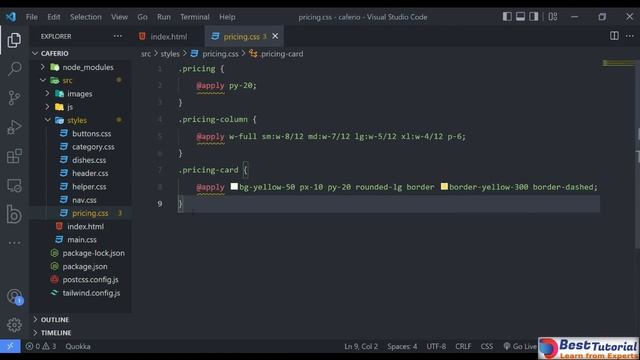Open package.json file
Image resolution: width=640 pixels, height=360 pixels.
[85, 266]
